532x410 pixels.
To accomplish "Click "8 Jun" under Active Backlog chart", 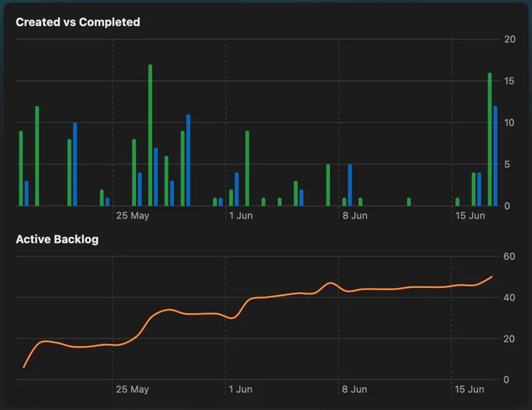I will (354, 390).
